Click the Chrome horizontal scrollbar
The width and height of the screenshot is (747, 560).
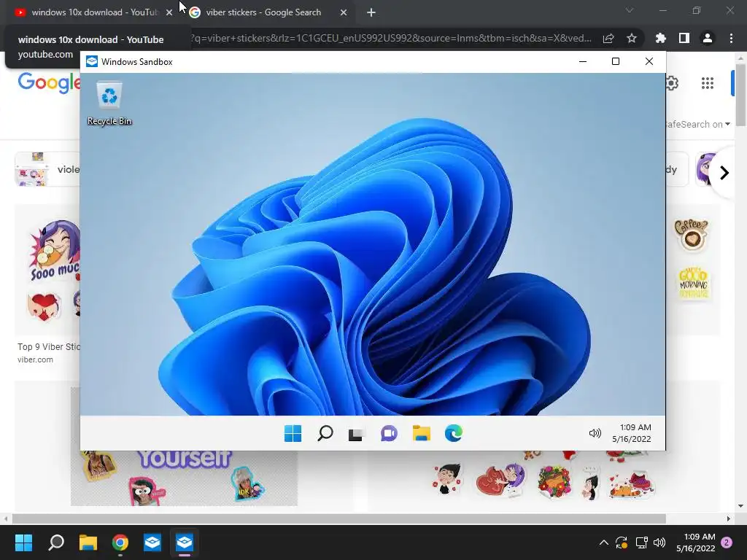pyautogui.click(x=338, y=518)
